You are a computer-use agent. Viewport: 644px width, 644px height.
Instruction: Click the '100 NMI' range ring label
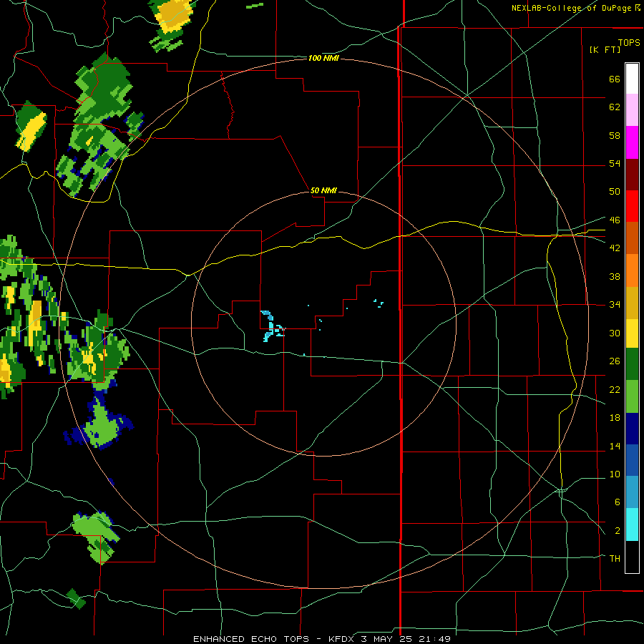[323, 59]
